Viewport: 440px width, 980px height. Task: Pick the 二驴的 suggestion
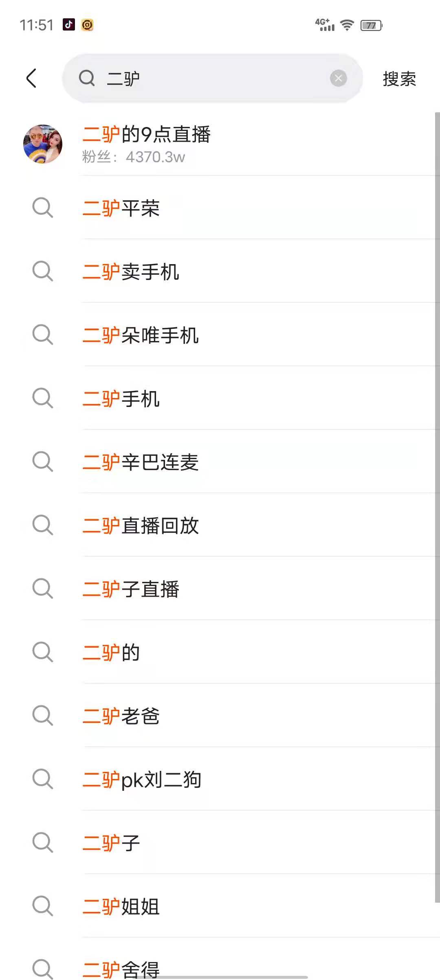click(x=111, y=653)
